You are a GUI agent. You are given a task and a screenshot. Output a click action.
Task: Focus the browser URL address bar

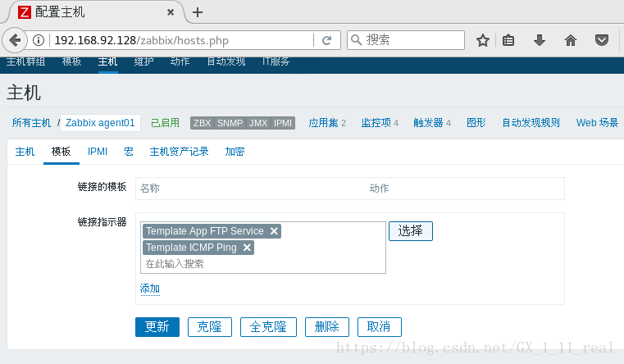pos(183,40)
